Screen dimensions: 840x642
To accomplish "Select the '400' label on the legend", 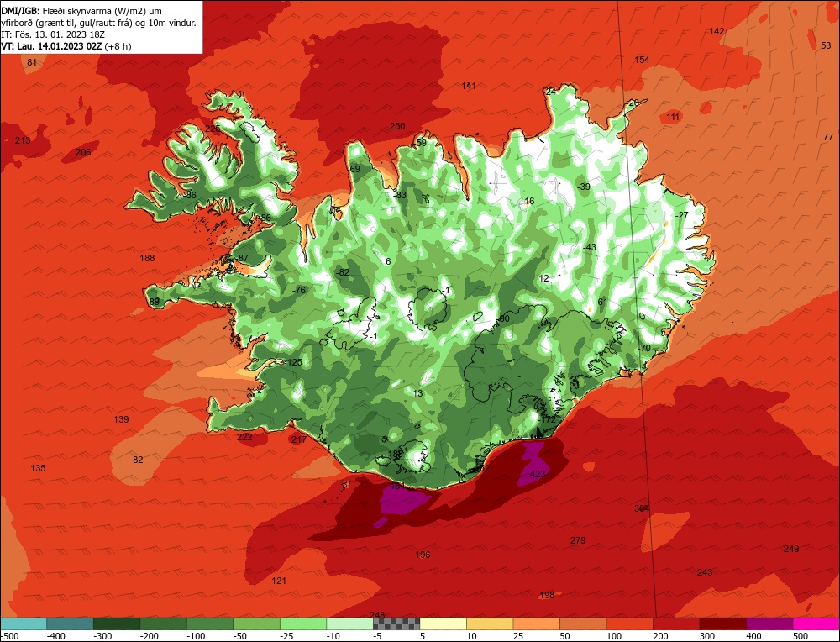I will [753, 636].
